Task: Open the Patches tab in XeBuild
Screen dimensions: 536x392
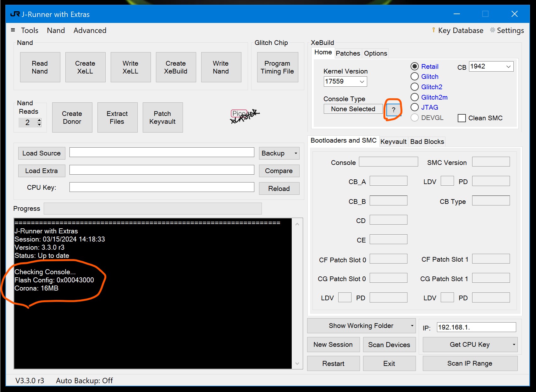Action: coord(348,53)
